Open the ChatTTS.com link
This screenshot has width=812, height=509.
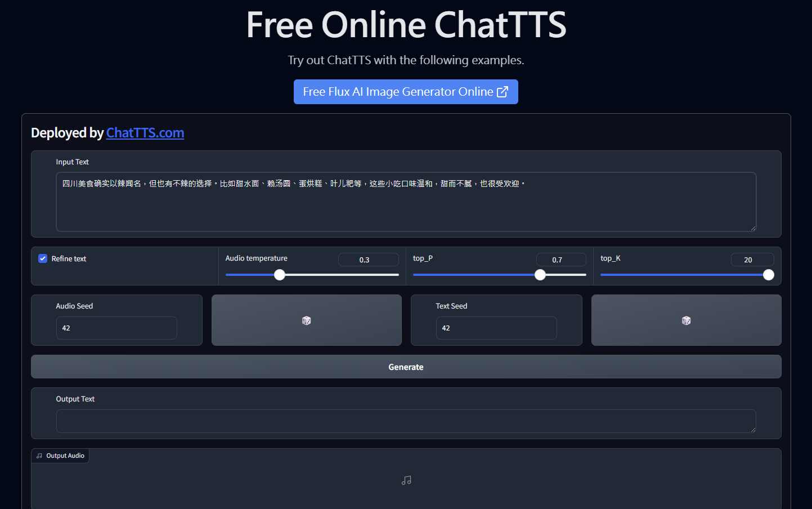(x=145, y=133)
